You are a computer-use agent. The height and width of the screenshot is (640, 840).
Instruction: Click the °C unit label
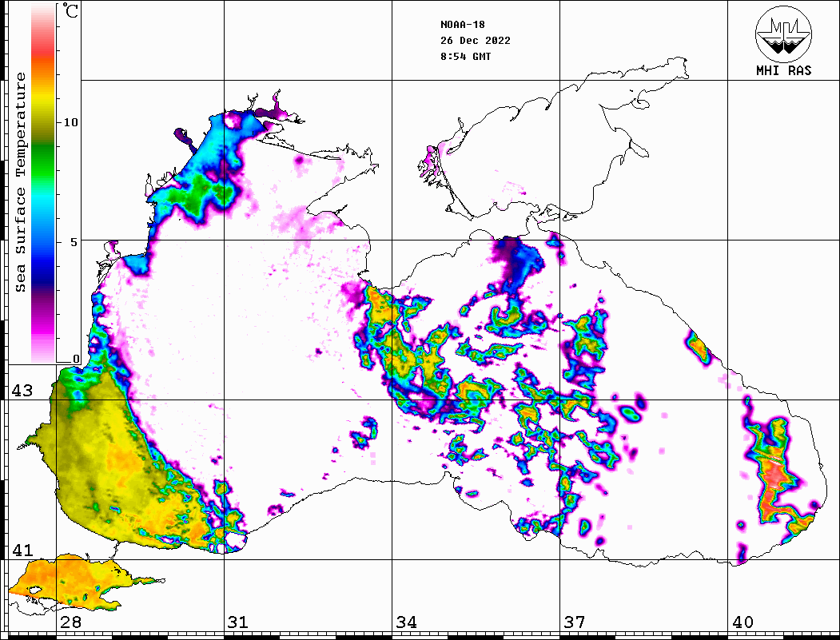pos(70,10)
